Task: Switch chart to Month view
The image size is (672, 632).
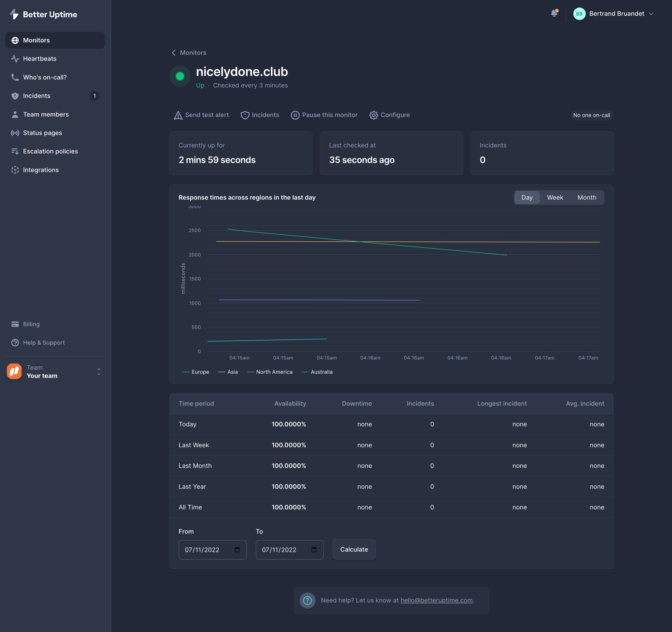Action: tap(587, 198)
